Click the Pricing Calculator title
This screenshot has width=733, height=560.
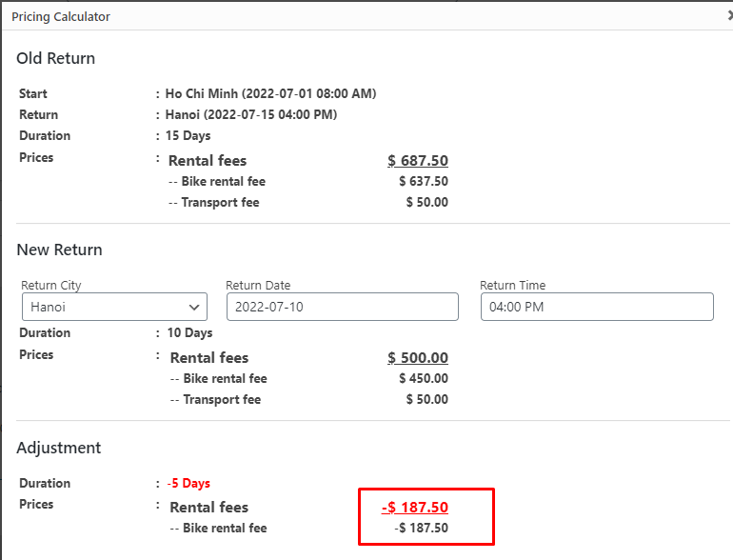[x=61, y=17]
